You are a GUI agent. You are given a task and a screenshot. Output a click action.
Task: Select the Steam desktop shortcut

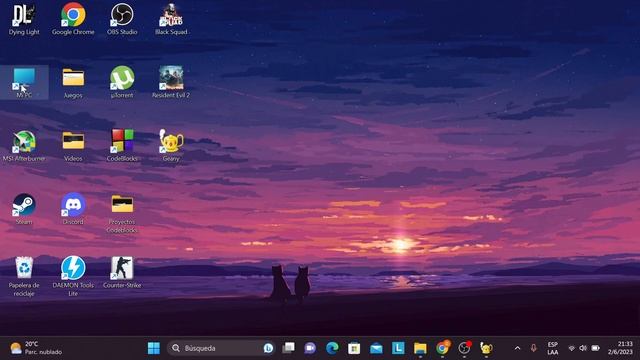click(x=24, y=209)
